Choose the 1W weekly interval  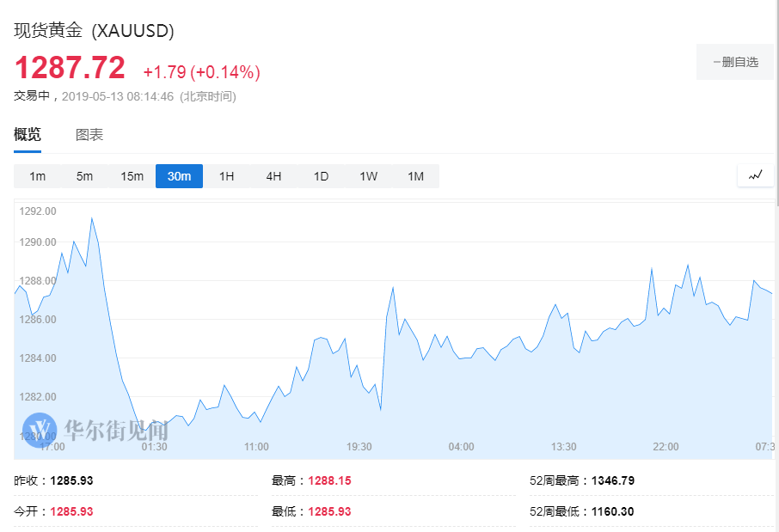coord(368,176)
